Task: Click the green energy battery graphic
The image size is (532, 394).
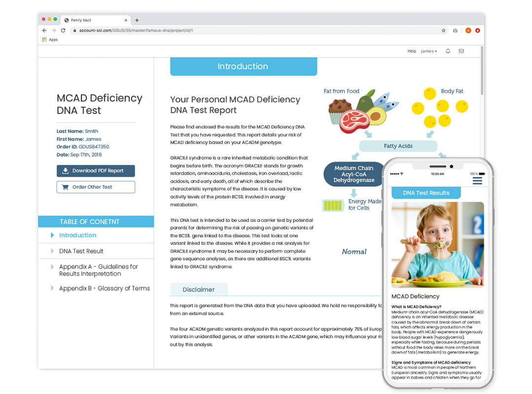Action: [333, 205]
